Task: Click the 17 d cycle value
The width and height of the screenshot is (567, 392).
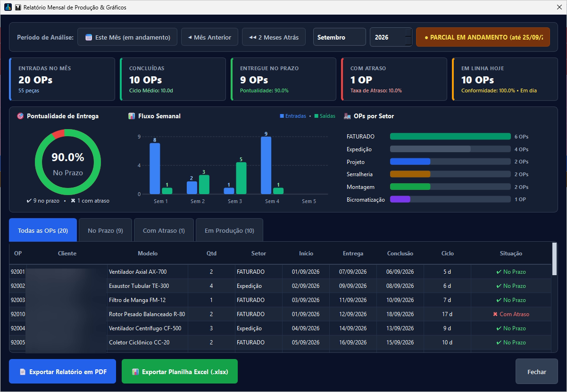Action: [x=447, y=314]
